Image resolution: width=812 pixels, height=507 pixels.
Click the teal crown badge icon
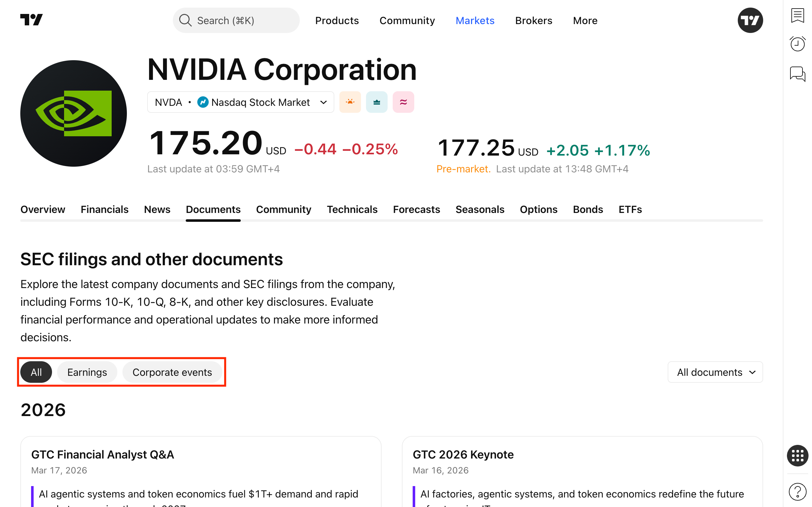[377, 102]
